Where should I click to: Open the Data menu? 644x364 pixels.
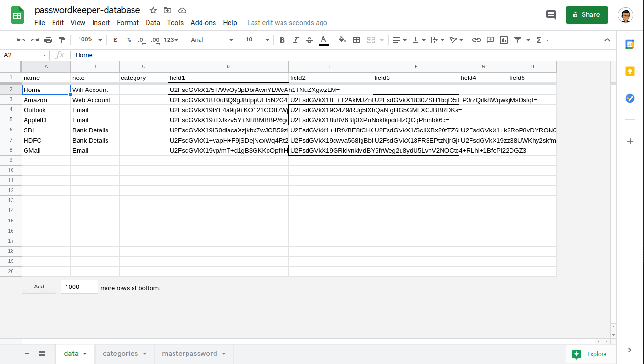point(153,23)
